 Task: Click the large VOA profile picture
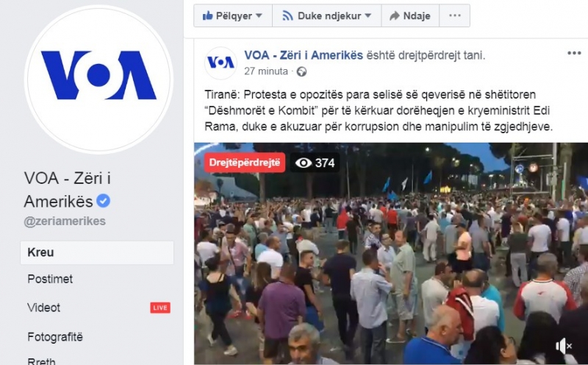pyautogui.click(x=98, y=79)
